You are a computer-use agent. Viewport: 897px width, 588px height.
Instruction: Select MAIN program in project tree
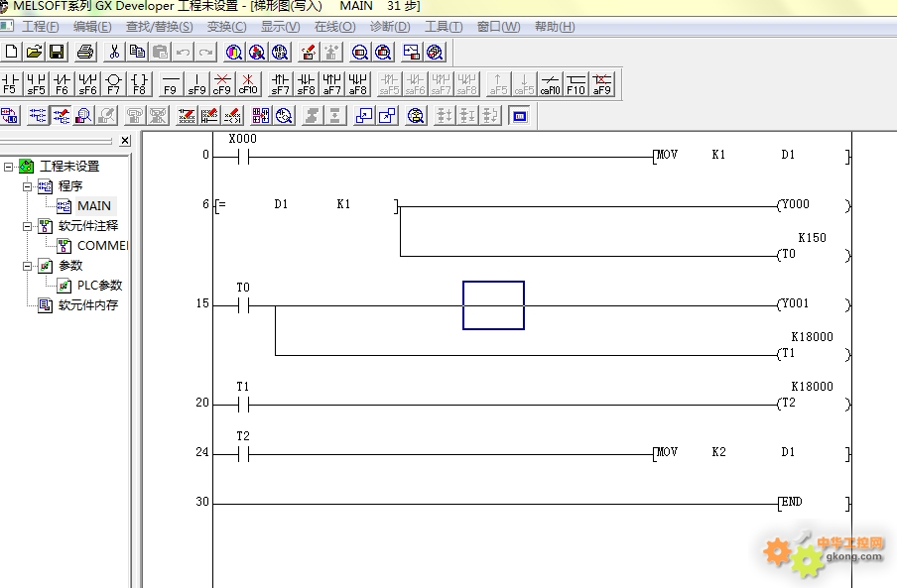tap(94, 205)
